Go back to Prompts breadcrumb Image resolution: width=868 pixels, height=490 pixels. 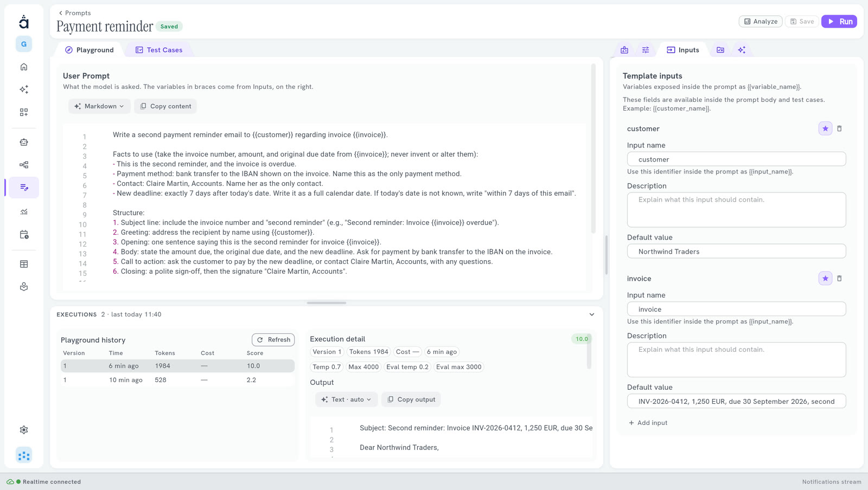point(75,13)
